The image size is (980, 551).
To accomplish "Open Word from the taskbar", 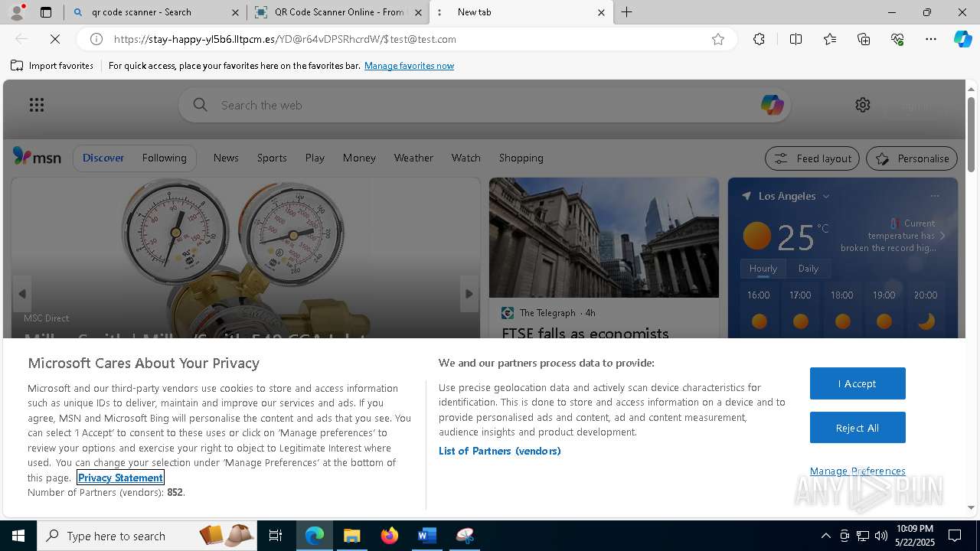I will click(x=426, y=536).
